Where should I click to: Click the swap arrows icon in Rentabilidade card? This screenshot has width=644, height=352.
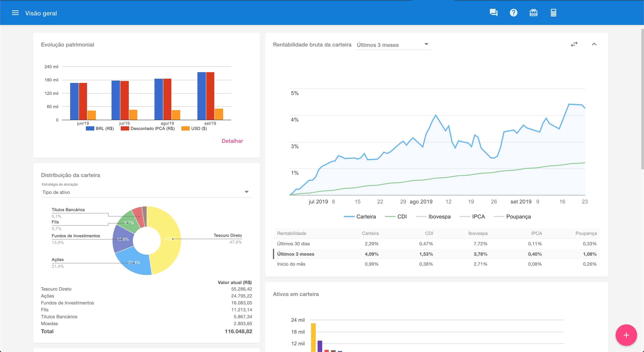(574, 44)
